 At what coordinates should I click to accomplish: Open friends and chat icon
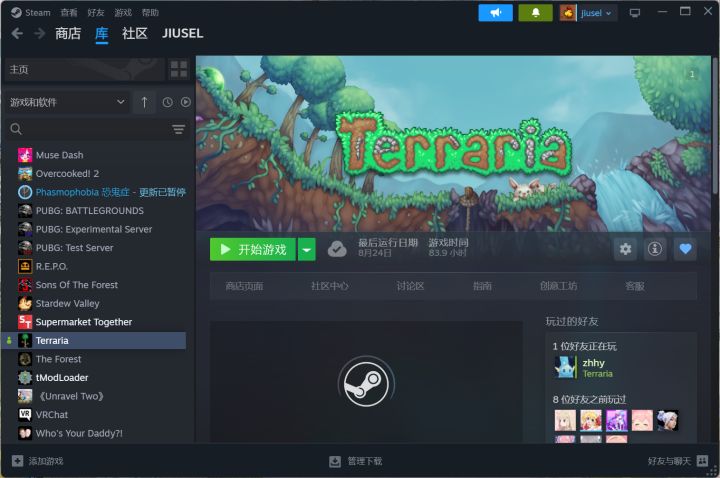click(702, 460)
